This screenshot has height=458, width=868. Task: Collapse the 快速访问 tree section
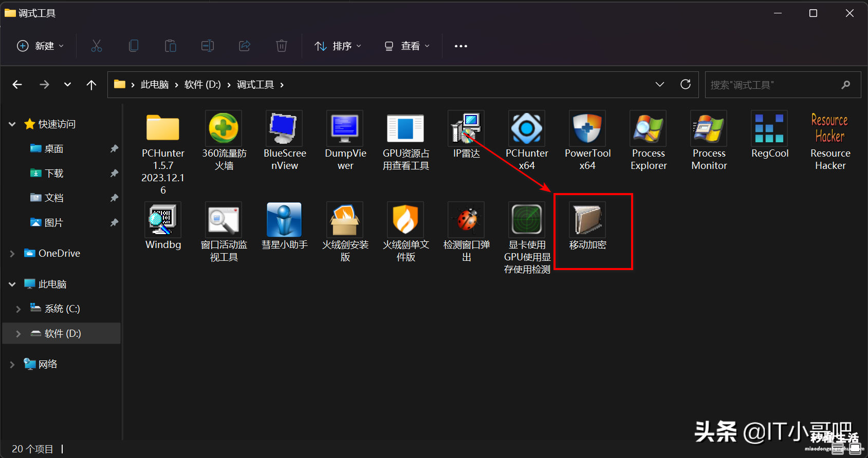(x=12, y=124)
